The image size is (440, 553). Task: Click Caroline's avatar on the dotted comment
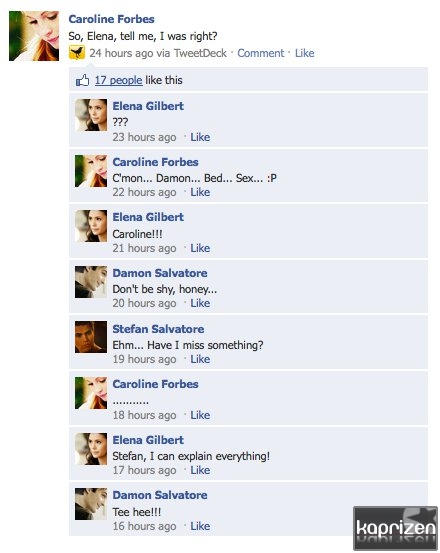point(91,393)
